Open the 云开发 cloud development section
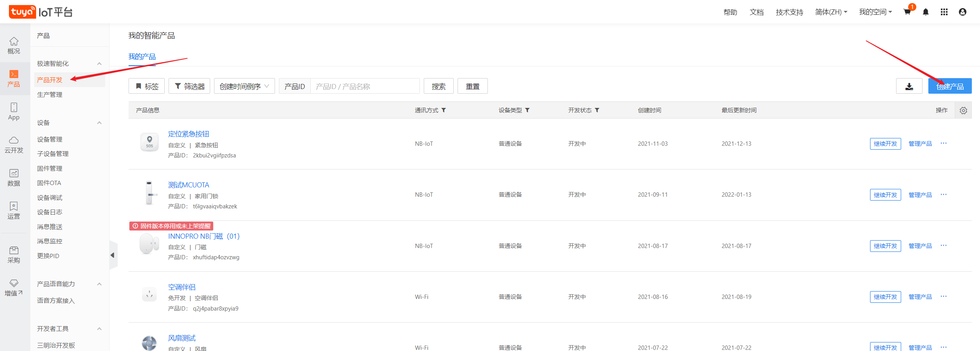This screenshot has width=980, height=351. coord(14,145)
